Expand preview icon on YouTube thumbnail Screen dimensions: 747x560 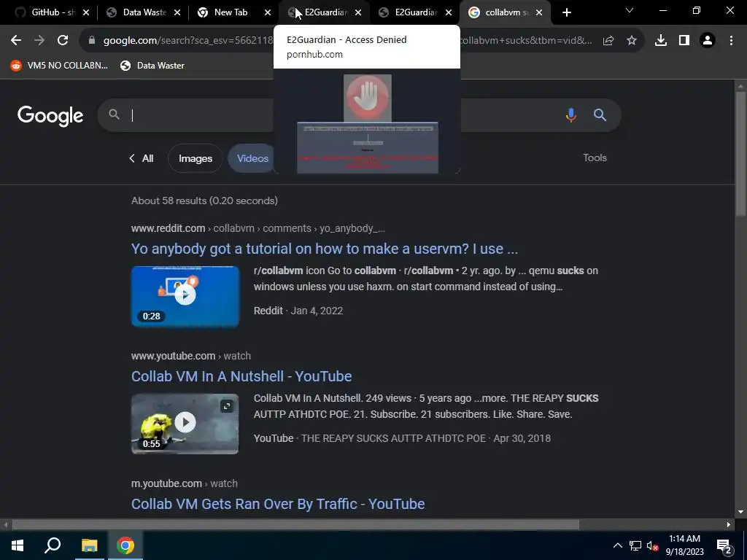pyautogui.click(x=227, y=405)
